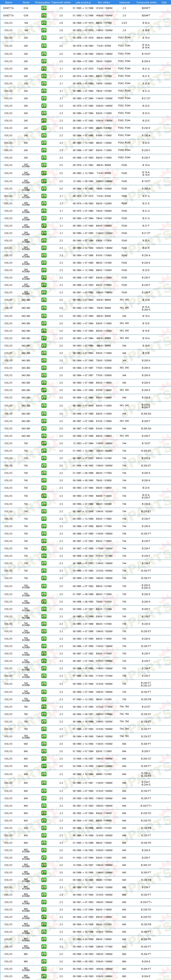Click the Pojemność silnika column header
Screen dimensions: 171x980
[61, 2]
